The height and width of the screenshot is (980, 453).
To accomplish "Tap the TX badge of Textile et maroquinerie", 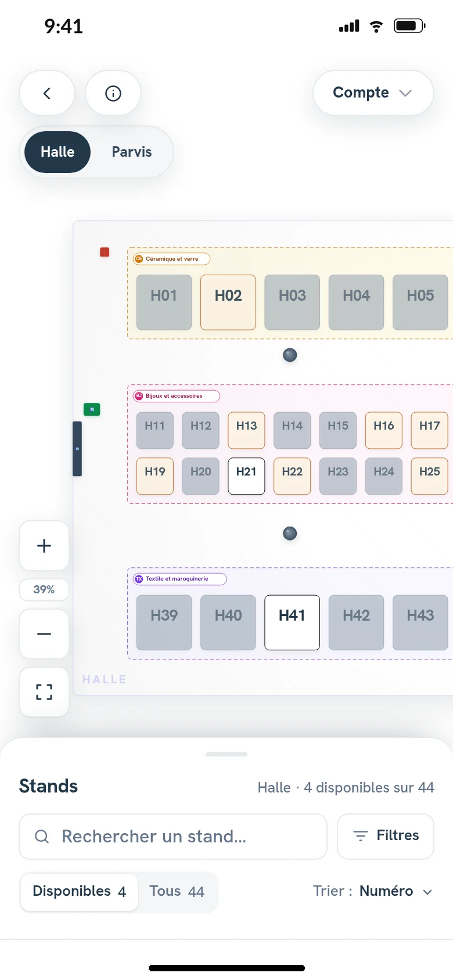I will [x=139, y=579].
